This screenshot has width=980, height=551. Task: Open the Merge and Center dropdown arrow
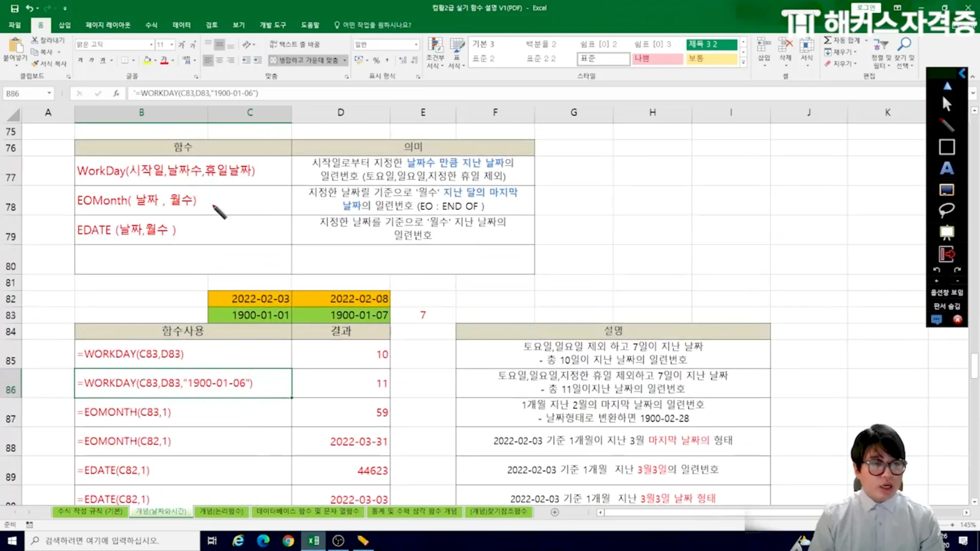tap(345, 60)
